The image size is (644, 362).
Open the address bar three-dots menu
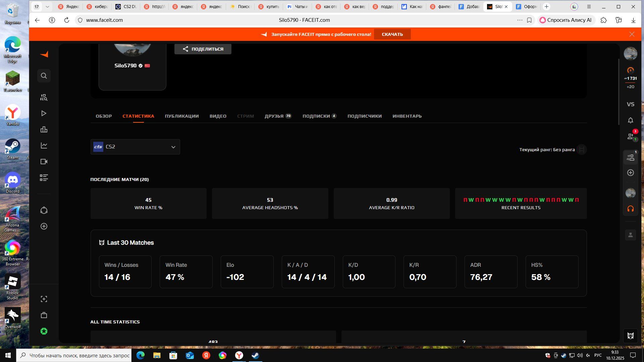tap(520, 20)
